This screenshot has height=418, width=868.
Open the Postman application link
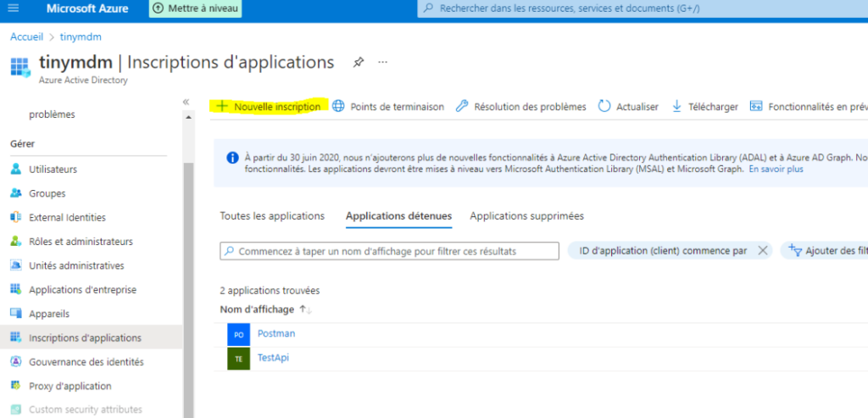click(x=276, y=333)
